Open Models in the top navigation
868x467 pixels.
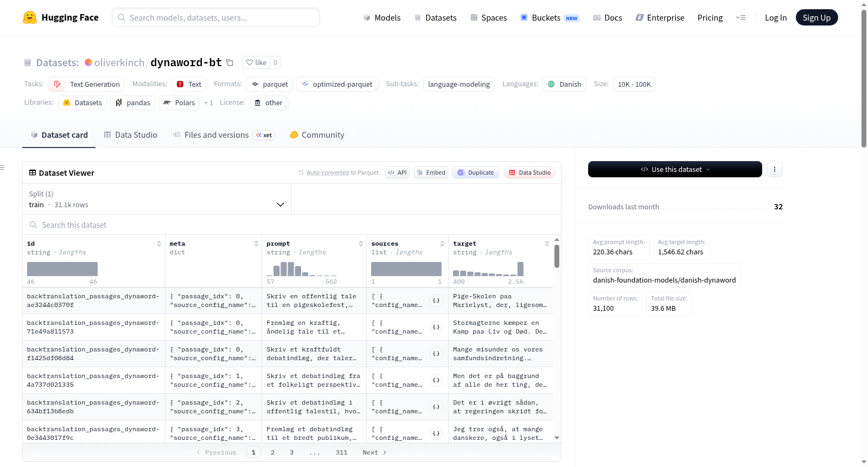[x=382, y=17]
